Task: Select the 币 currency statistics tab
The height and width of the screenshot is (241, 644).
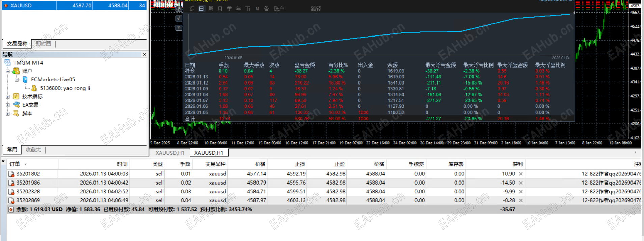Action: click(248, 9)
